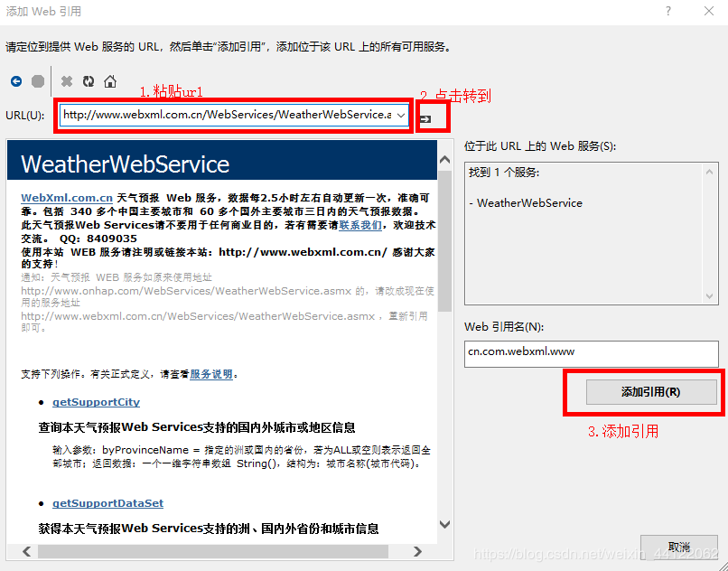Open the getSupportDataSet operation link
The image size is (728, 571).
click(107, 503)
